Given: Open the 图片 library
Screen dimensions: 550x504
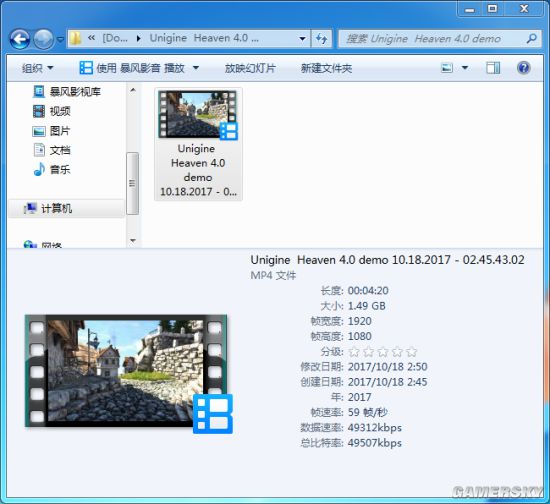Looking at the screenshot, I should (52, 131).
